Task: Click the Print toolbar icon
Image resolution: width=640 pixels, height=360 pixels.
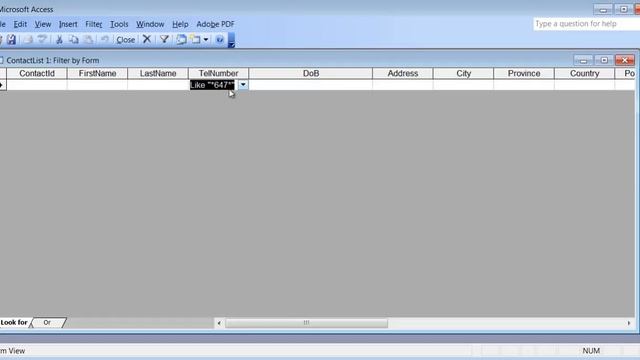Action: pyautogui.click(x=28, y=40)
